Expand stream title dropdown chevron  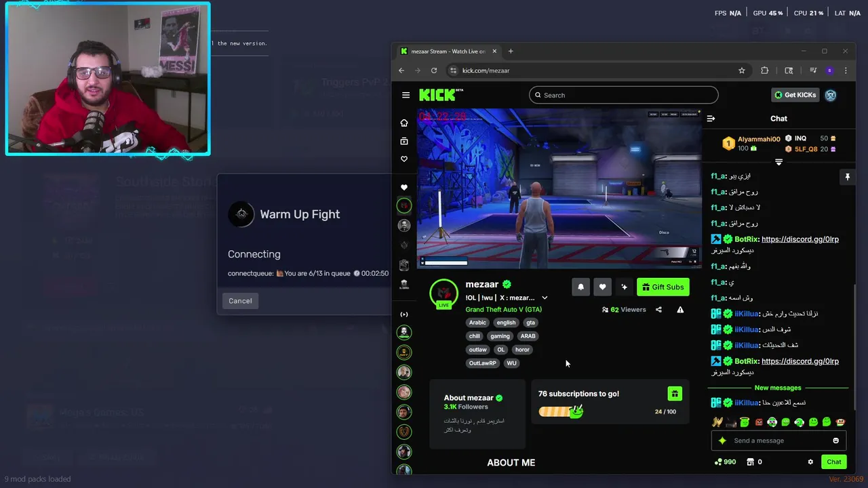click(545, 298)
